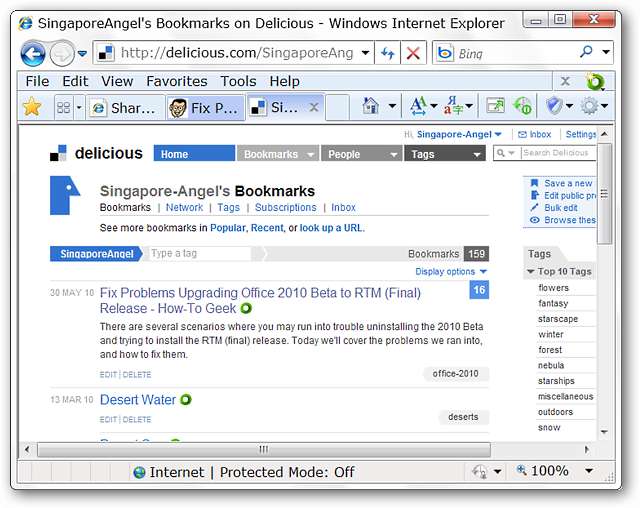
Task: Open the Help menu
Action: click(284, 81)
